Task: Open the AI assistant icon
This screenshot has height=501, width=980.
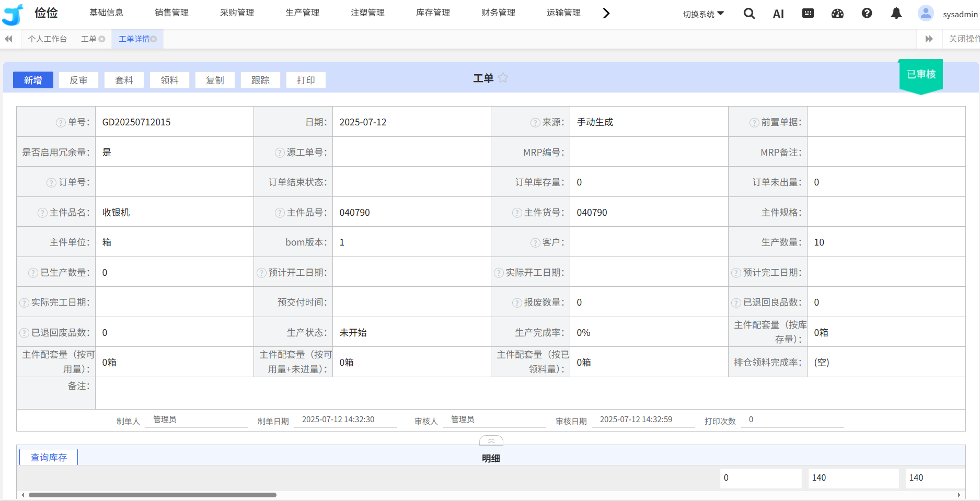Action: pyautogui.click(x=778, y=14)
